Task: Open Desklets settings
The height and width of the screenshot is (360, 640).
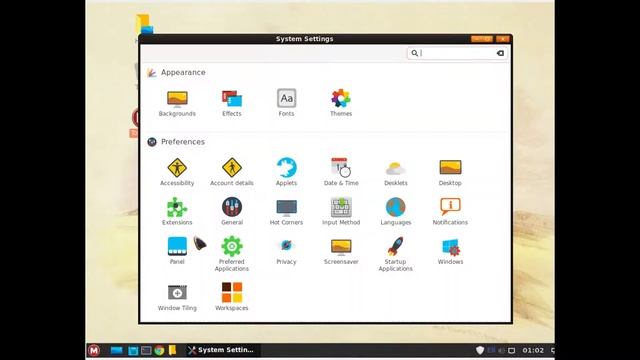Action: [x=396, y=172]
